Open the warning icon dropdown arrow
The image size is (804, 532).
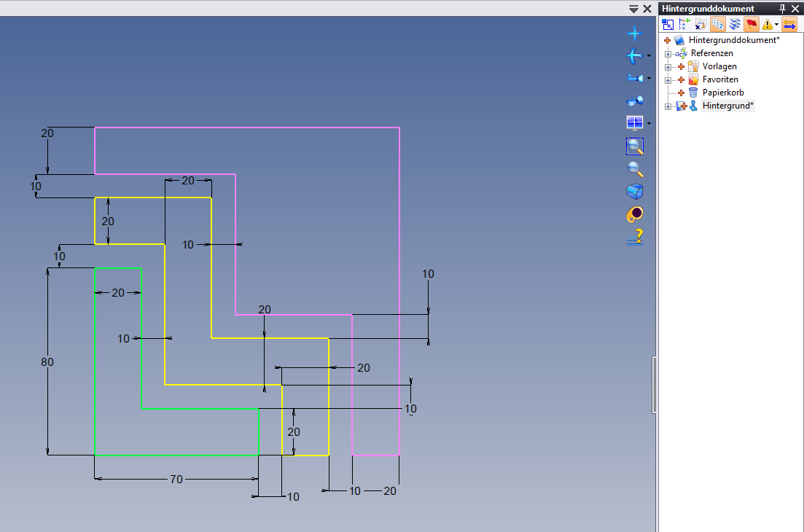pos(777,24)
